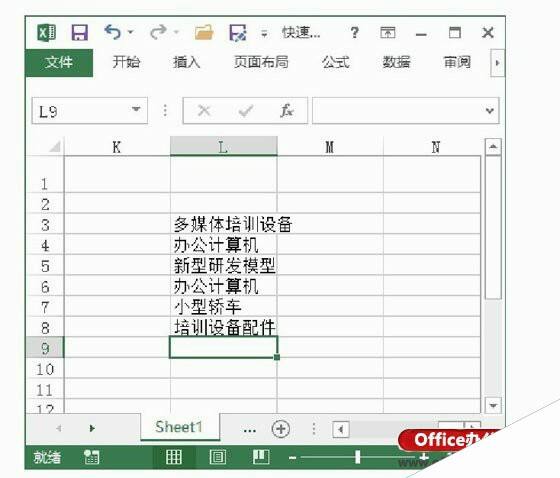560x478 pixels.
Task: Click the sheet tabs ellipsis
Action: point(249,430)
